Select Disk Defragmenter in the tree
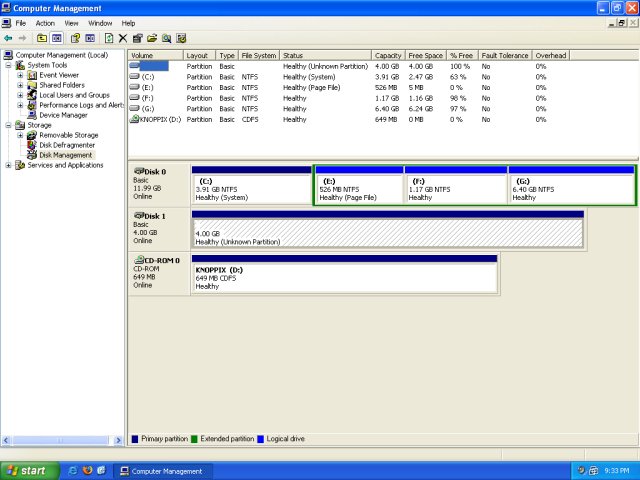The width and height of the screenshot is (640, 480). [66, 145]
